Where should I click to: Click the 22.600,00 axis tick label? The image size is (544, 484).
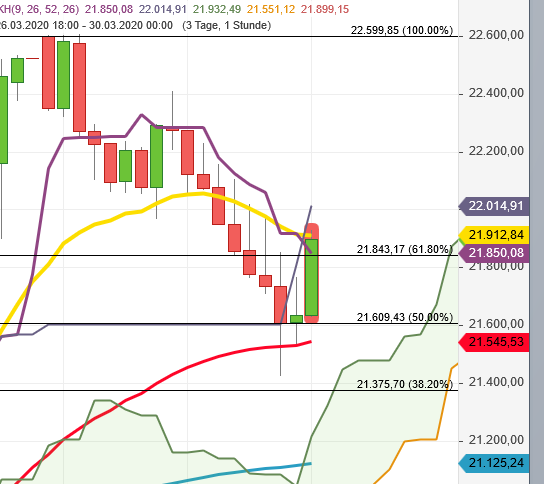(x=496, y=35)
